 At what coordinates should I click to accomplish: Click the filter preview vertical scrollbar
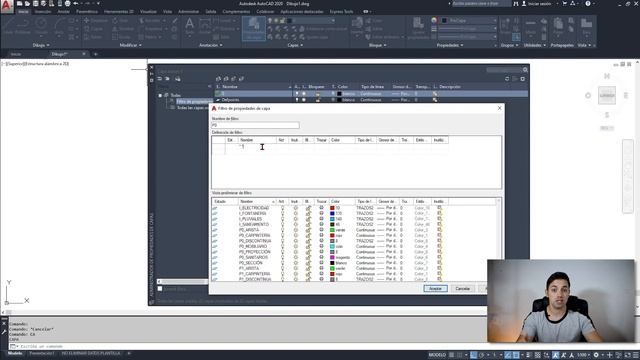point(498,239)
